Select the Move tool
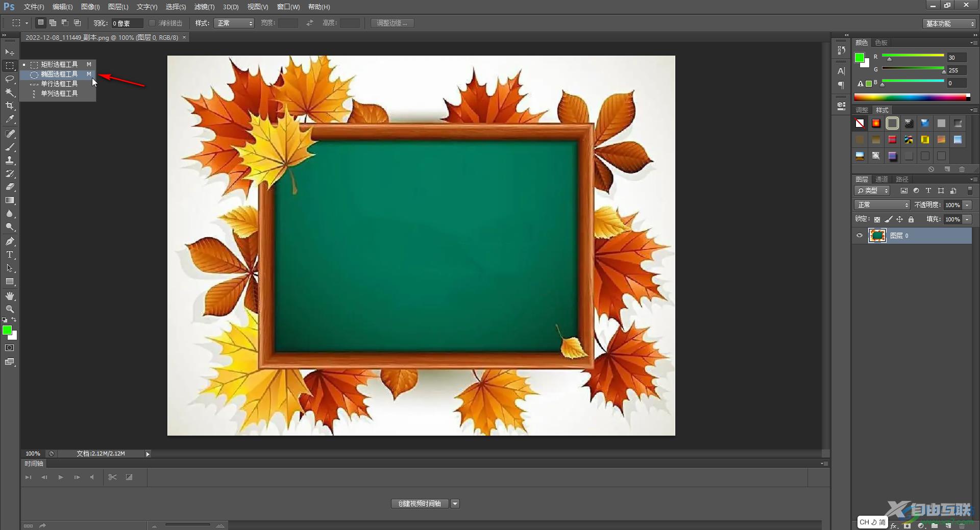 coord(10,52)
